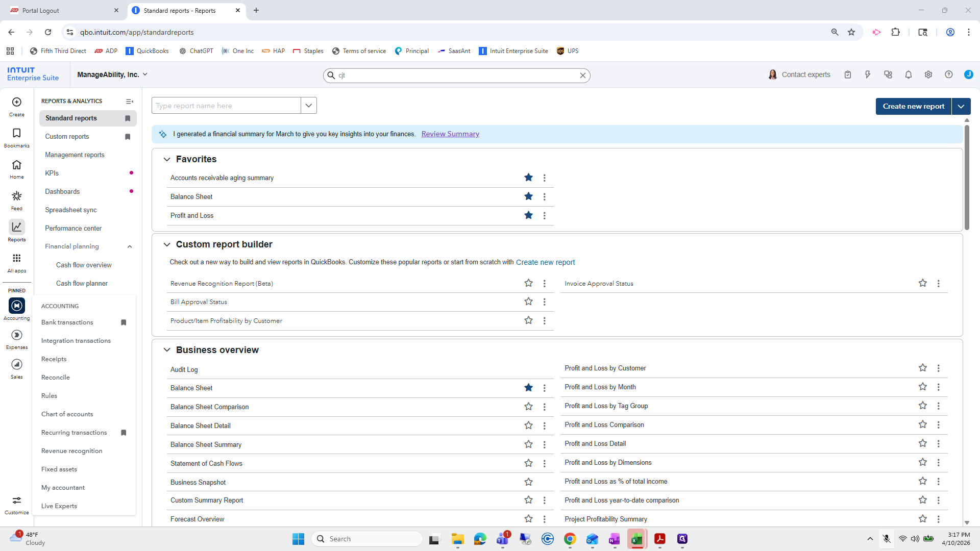
Task: Open the help question mark icon
Action: click(949, 74)
